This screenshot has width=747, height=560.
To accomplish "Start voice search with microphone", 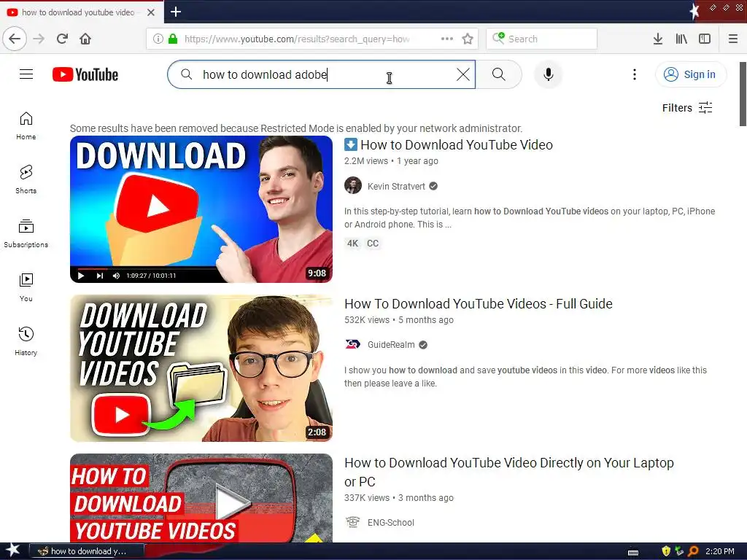I will pos(549,74).
